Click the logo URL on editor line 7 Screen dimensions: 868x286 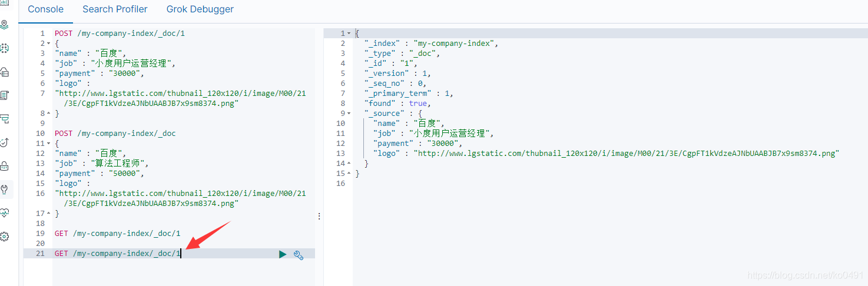[x=180, y=99]
